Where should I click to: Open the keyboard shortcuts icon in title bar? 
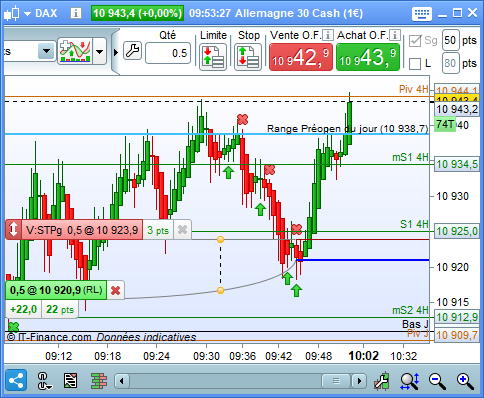tap(422, 14)
